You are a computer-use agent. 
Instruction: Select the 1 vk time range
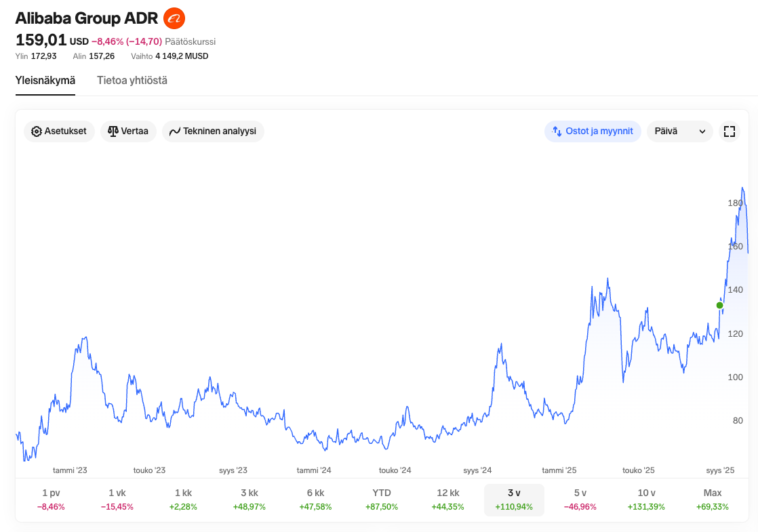pyautogui.click(x=117, y=499)
